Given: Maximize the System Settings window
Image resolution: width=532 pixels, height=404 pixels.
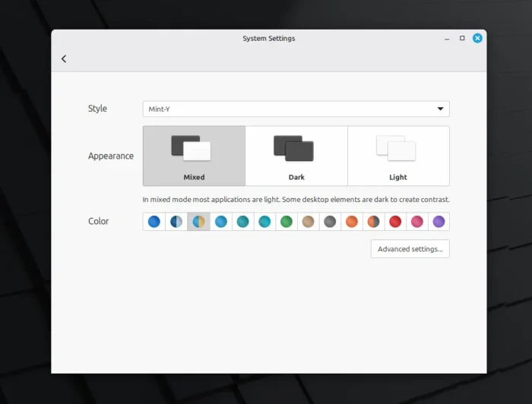Looking at the screenshot, I should click(x=462, y=38).
